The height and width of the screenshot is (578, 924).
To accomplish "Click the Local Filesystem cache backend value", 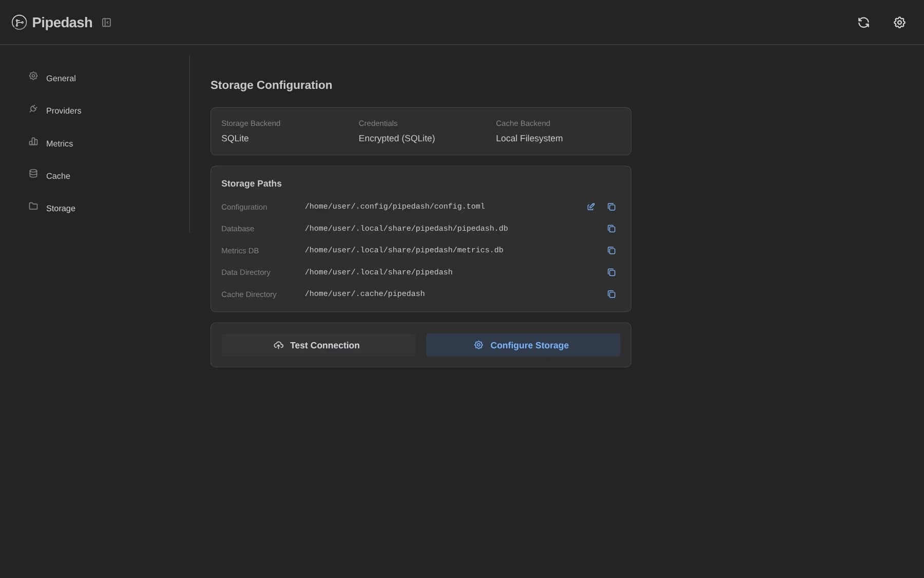I will point(529,138).
